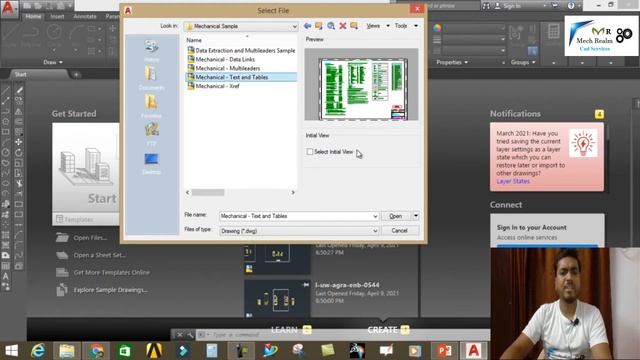This screenshot has width=640, height=360.
Task: Click file list scroll right arrow
Action: pyautogui.click(x=293, y=192)
